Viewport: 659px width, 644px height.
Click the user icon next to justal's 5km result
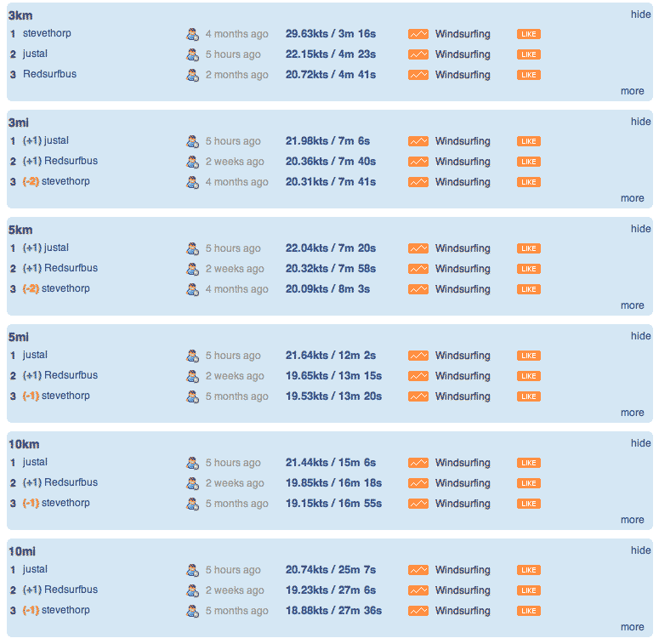(192, 248)
